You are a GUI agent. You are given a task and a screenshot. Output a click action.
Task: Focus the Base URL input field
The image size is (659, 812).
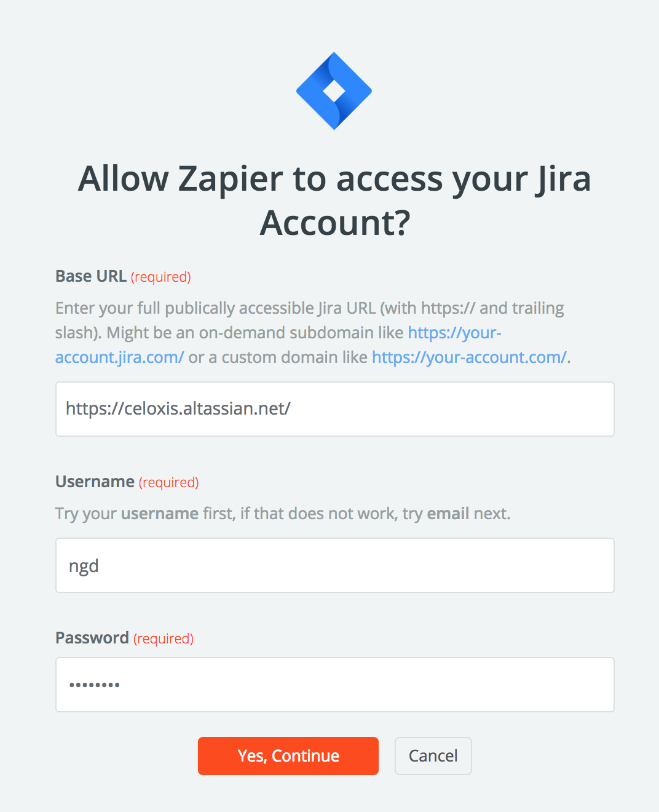tap(334, 409)
